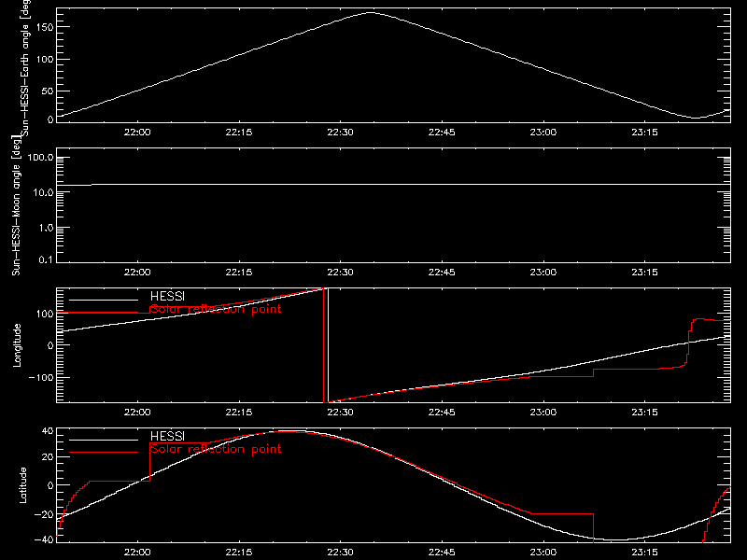The height and width of the screenshot is (560, 747).
Task: Click the 20 tick on Latitude axis
Action: point(48,457)
